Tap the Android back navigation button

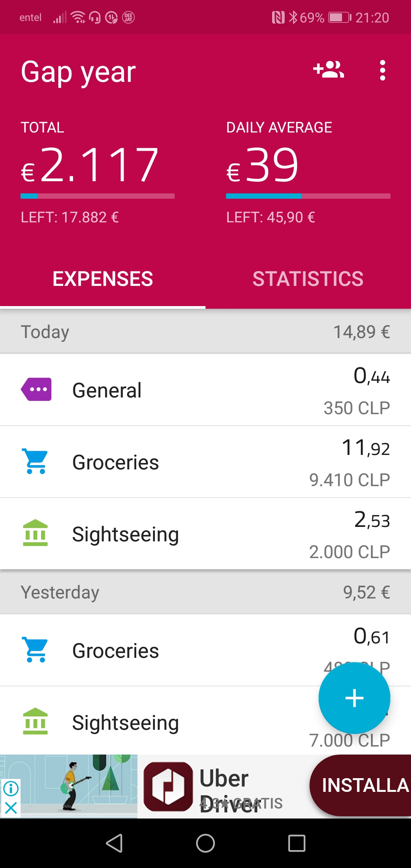click(114, 843)
